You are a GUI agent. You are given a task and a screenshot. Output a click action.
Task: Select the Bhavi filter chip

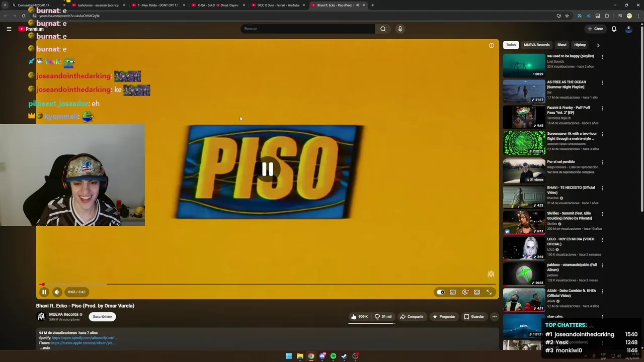[x=561, y=45]
